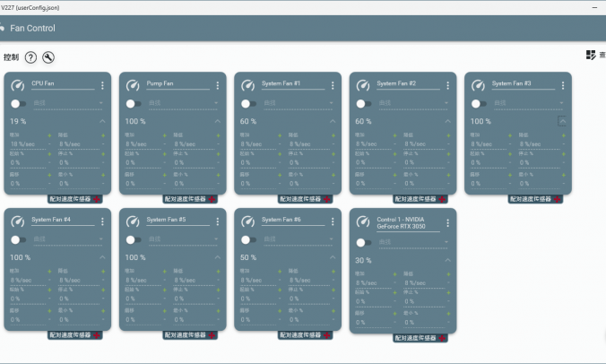Viewport: 606px width, 364px height.
Task: Open System Fan #2 three-dot menu
Action: pyautogui.click(x=447, y=85)
